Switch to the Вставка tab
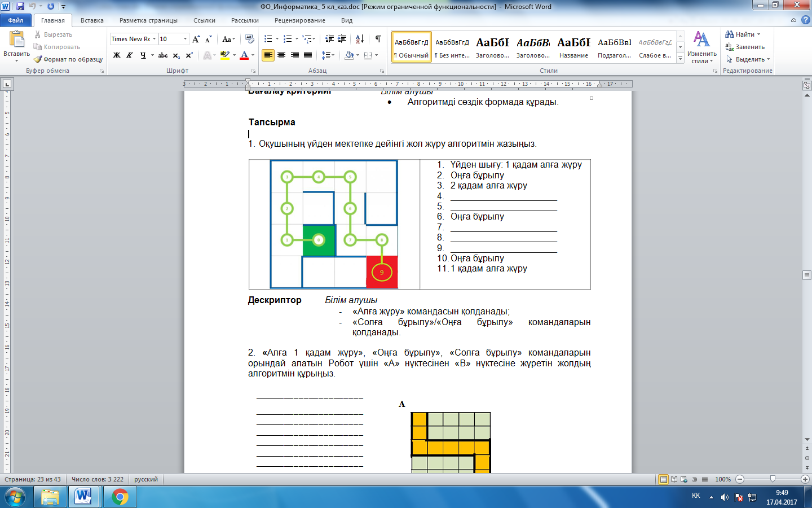Viewport: 812px width, 508px height. point(92,20)
